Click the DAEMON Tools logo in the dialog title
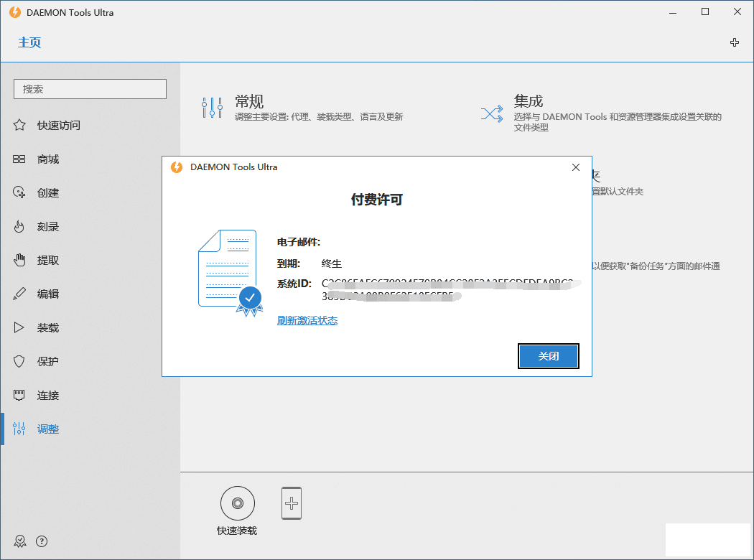 point(177,167)
